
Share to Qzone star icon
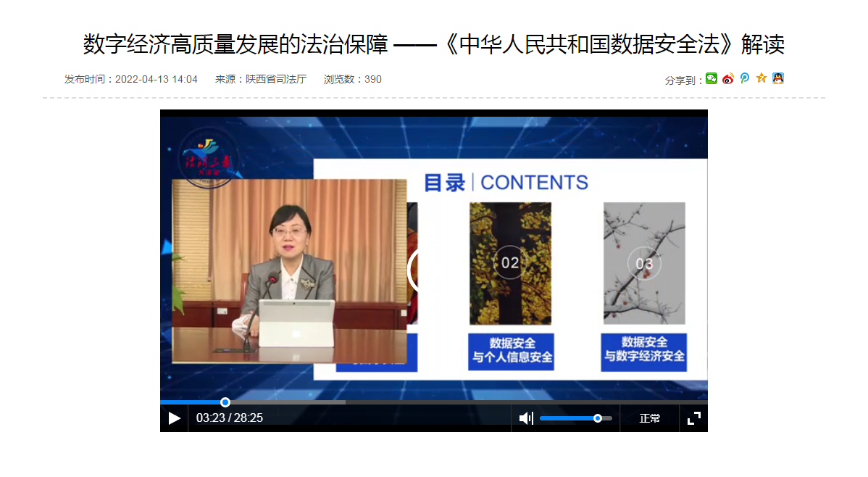(x=761, y=78)
